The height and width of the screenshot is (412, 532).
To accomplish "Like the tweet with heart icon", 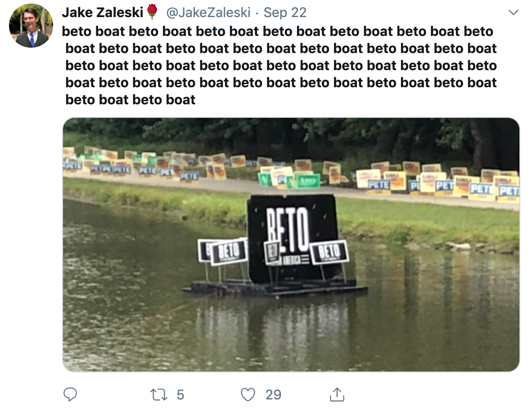I will click(248, 395).
